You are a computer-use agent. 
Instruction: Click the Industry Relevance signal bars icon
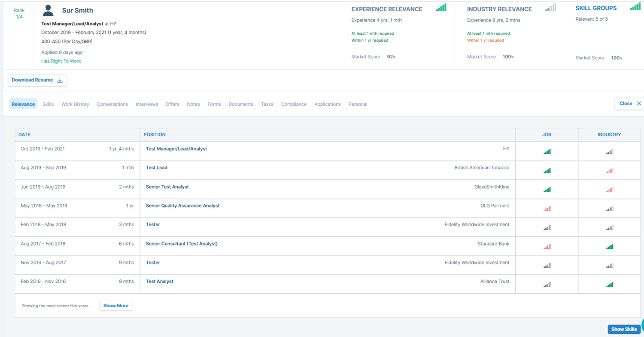pyautogui.click(x=550, y=7)
